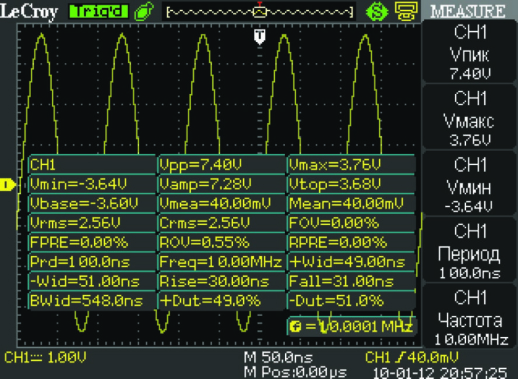Click the waveform memory overview bar
The image size is (518, 379).
260,12
